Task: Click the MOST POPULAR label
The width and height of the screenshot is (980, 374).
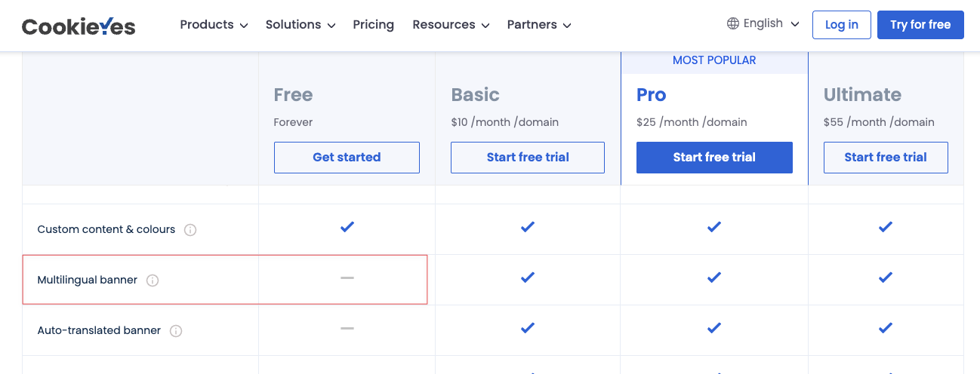Action: click(x=714, y=60)
